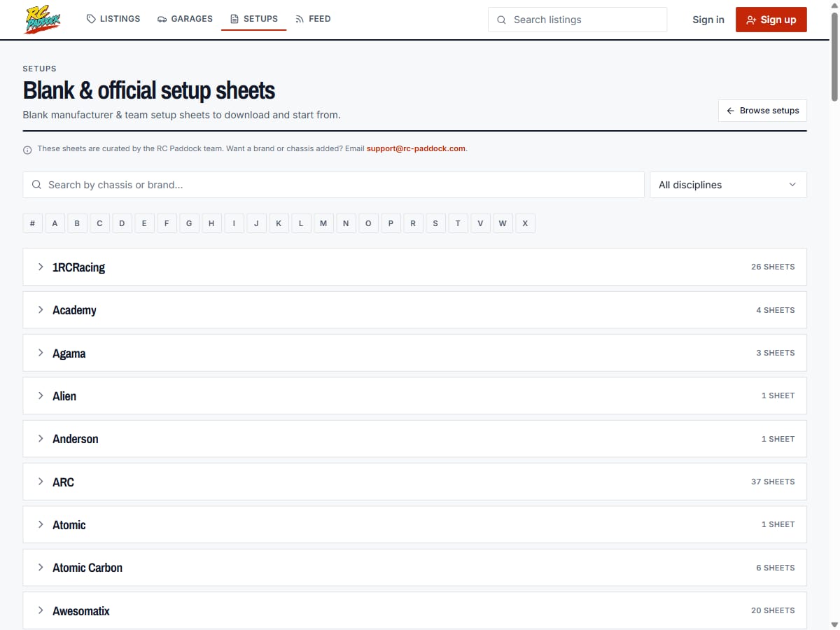This screenshot has height=630, width=840.
Task: Filter brands by letter C
Action: [99, 223]
